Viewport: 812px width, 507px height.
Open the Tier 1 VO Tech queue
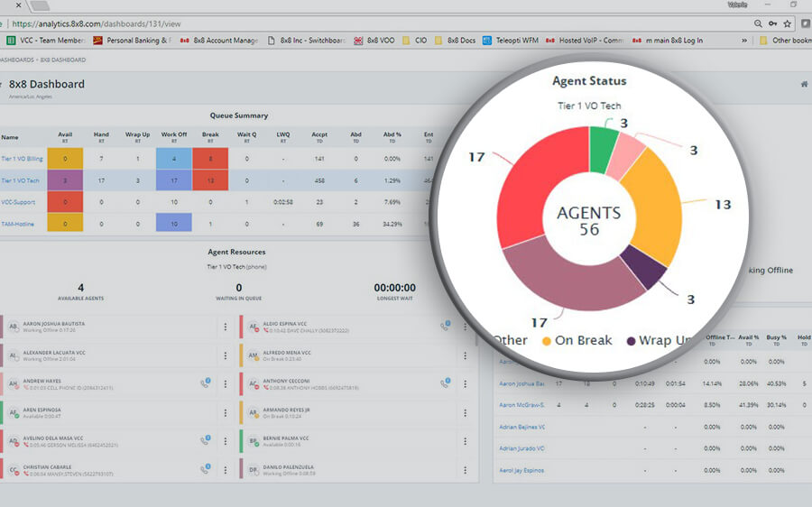20,180
